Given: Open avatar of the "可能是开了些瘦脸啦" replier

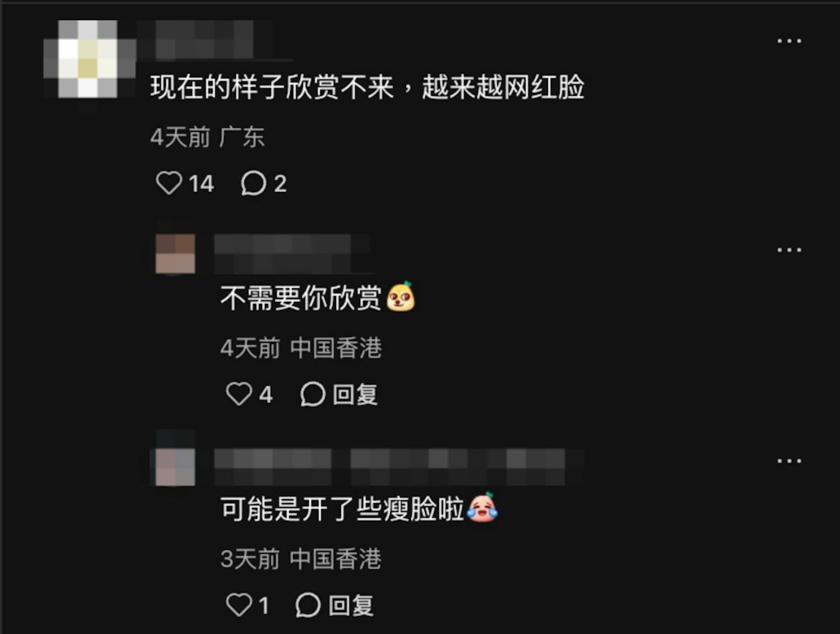Looking at the screenshot, I should (x=175, y=466).
